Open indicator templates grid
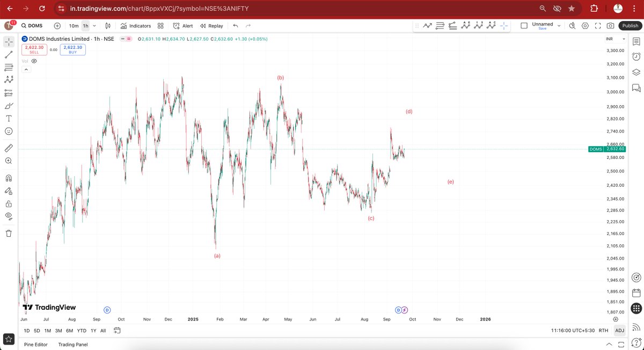This screenshot has width=644, height=350. (160, 26)
